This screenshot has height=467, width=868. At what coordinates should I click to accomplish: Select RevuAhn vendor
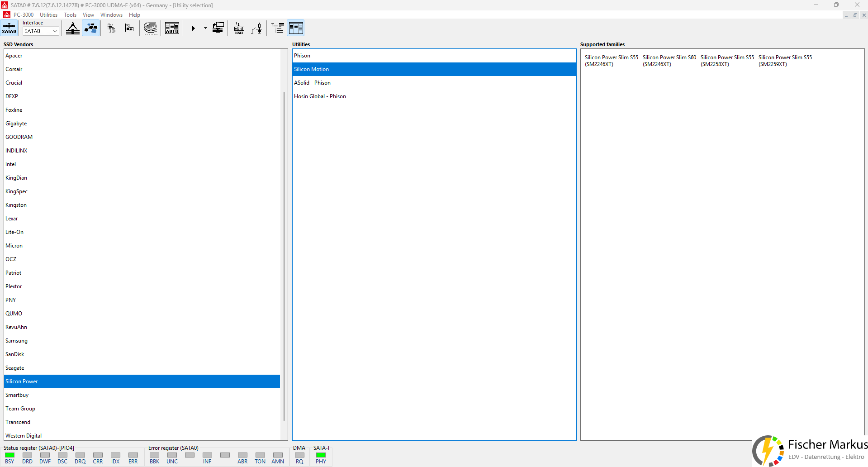pos(142,327)
